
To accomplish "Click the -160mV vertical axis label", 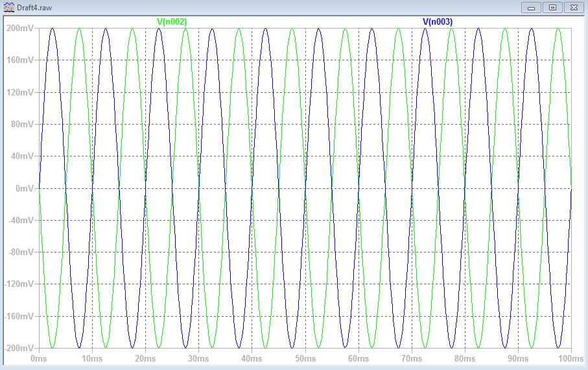I will pos(19,316).
